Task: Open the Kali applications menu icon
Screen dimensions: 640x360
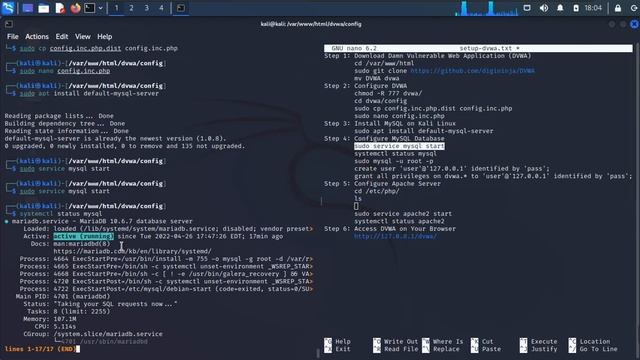Action: [x=8, y=8]
